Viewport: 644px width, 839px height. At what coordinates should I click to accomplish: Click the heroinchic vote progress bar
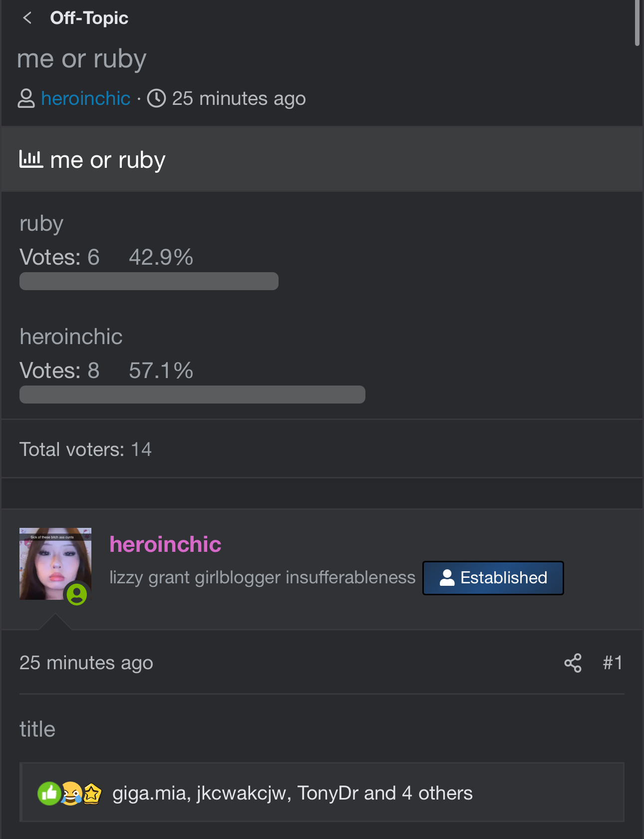point(192,395)
